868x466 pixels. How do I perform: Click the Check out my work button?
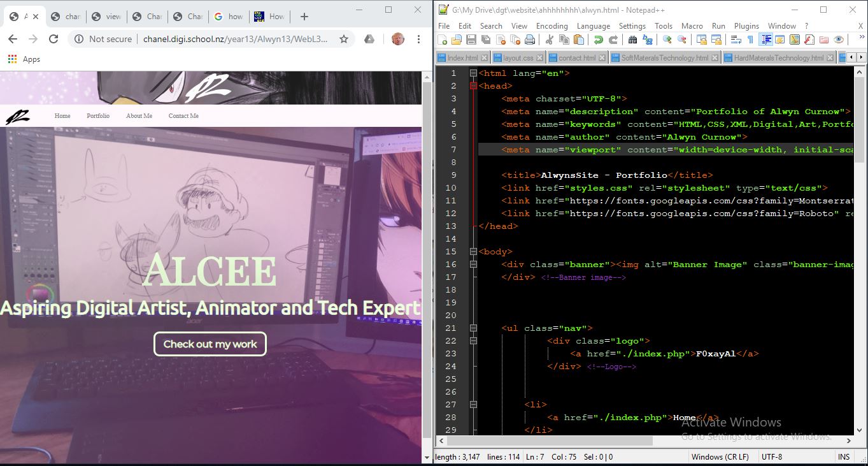pos(210,344)
